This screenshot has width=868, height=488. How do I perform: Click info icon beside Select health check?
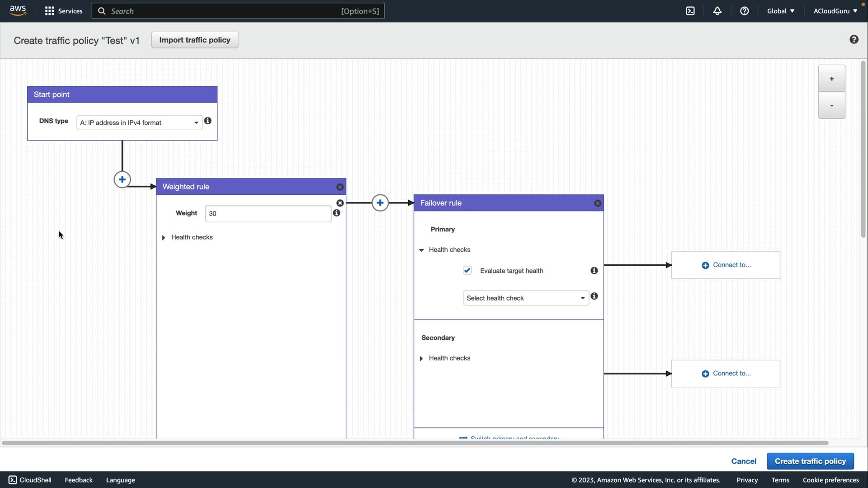pos(594,296)
